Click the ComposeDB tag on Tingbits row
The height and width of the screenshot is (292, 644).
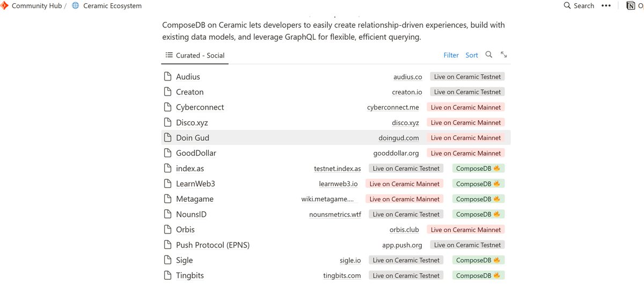coord(478,275)
